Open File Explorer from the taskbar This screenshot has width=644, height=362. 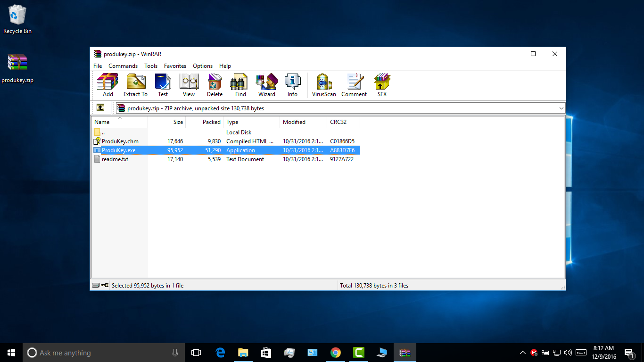(243, 353)
